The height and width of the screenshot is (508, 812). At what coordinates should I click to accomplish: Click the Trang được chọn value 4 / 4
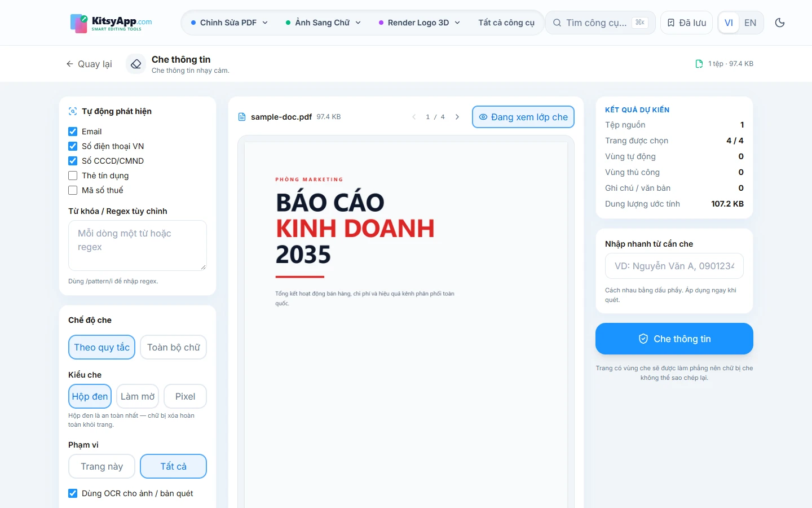pos(735,141)
